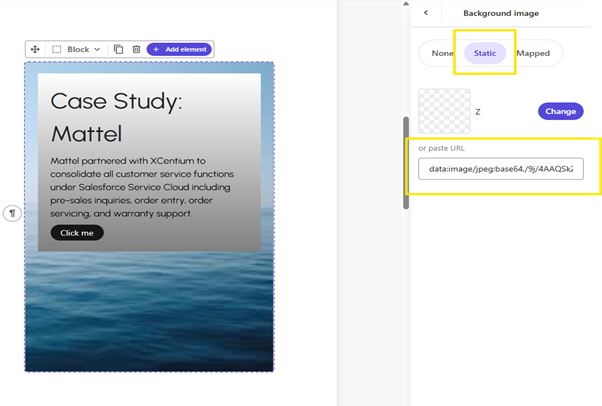
Task: Select the Static background option
Action: click(x=485, y=53)
